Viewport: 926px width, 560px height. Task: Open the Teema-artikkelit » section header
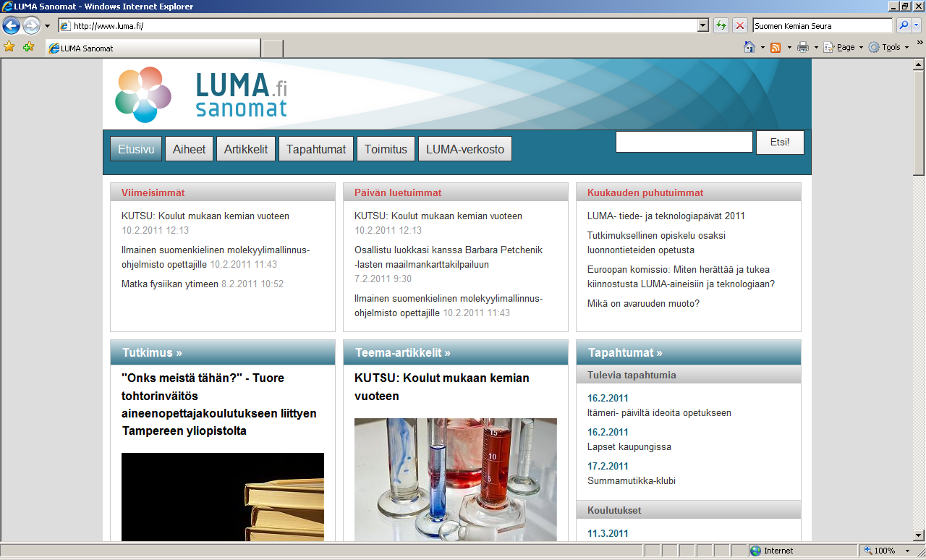[x=403, y=352]
